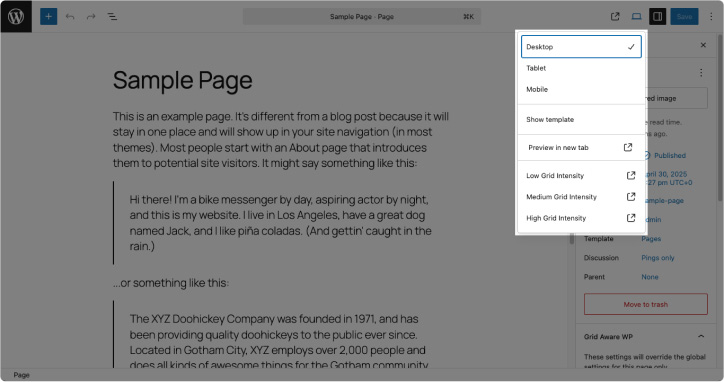
Task: Click external link icon beside Preview in new tab
Action: tap(628, 147)
